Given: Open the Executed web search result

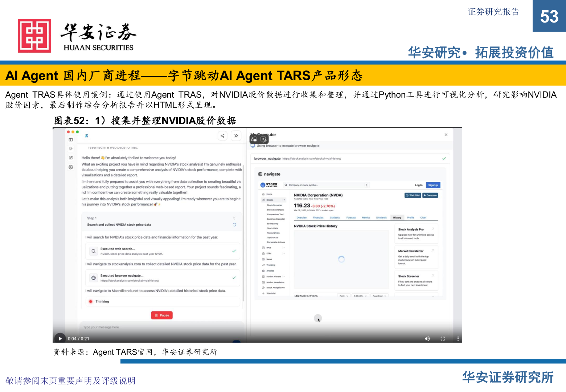Looking at the screenshot, I should point(163,251).
